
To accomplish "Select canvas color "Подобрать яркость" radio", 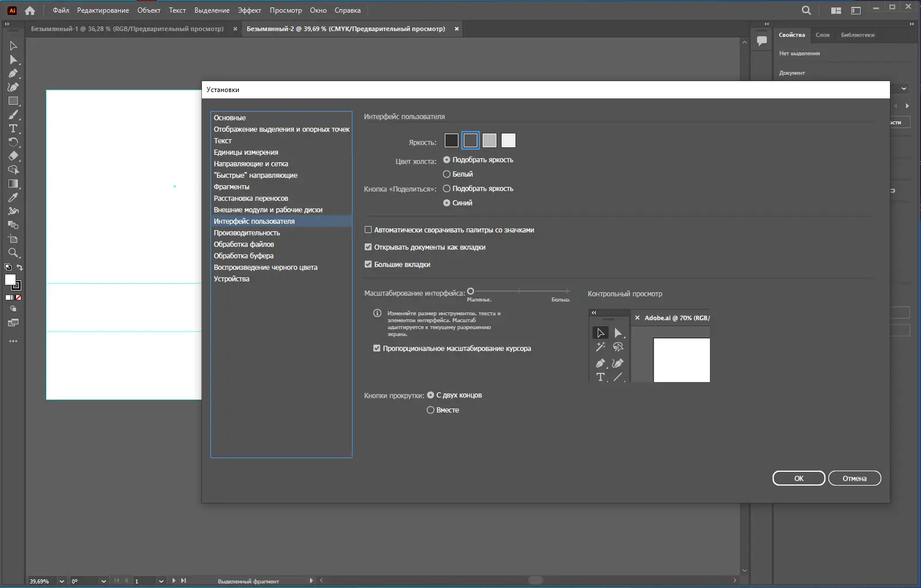I will [446, 160].
